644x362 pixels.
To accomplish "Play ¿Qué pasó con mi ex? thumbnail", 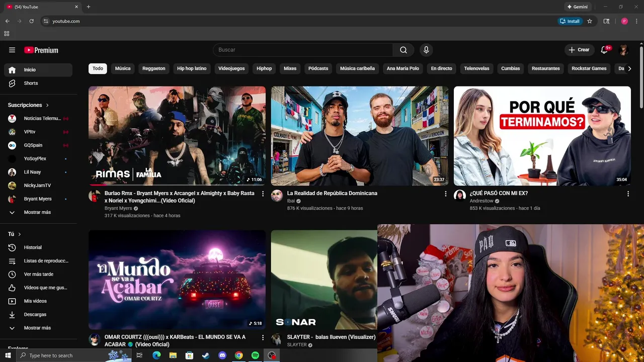I will pyautogui.click(x=542, y=136).
